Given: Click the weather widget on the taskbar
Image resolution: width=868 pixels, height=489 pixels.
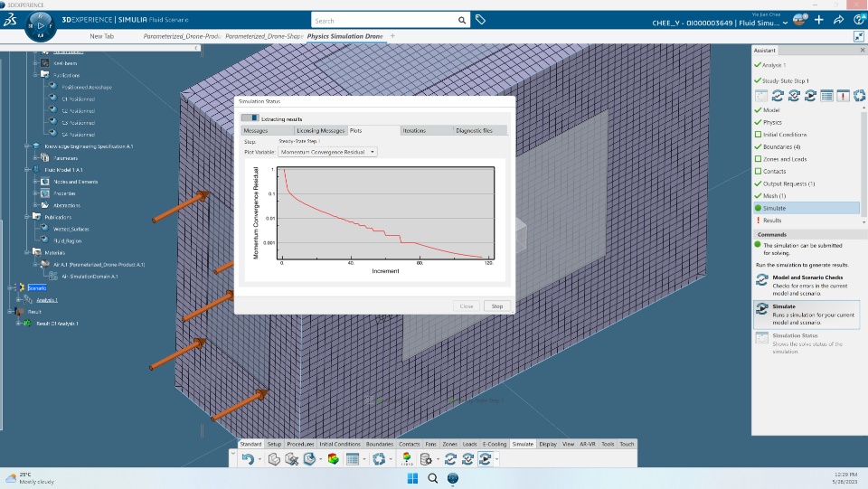Looking at the screenshot, I should [31, 478].
